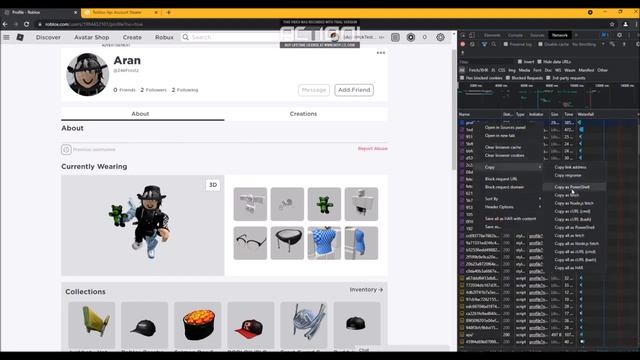Open the sushi hat collection item

(x=198, y=325)
